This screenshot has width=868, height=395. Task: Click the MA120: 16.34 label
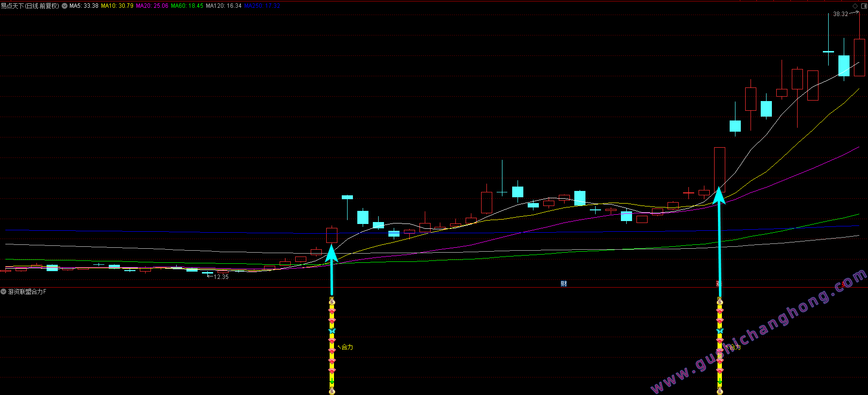pos(224,6)
